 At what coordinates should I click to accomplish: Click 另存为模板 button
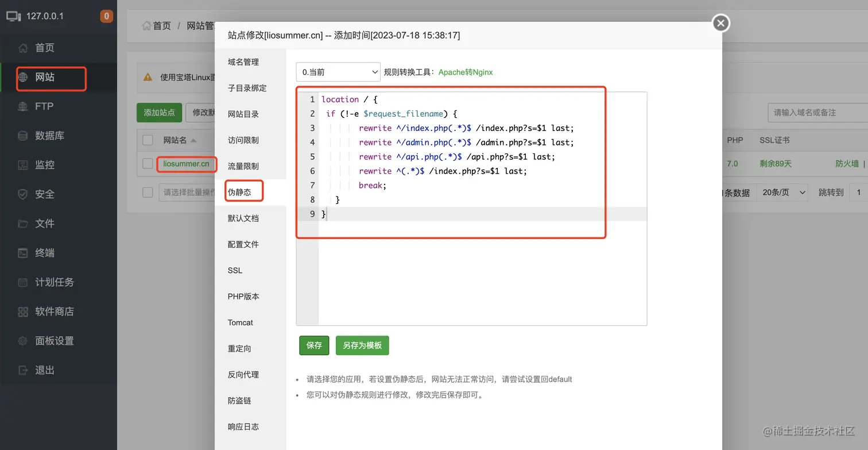coord(362,345)
